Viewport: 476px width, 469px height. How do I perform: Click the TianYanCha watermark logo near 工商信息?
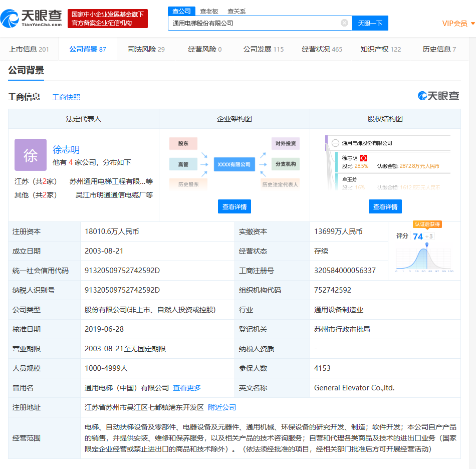(438, 96)
